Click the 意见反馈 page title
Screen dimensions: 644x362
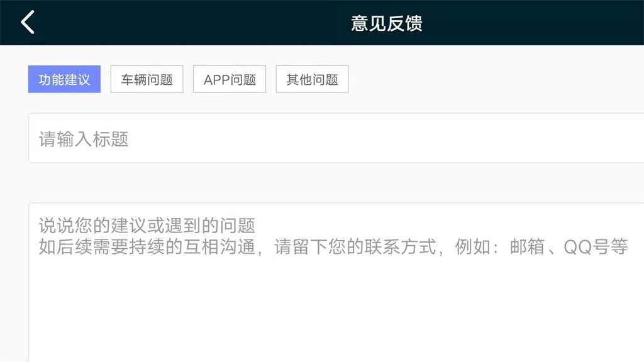(387, 23)
